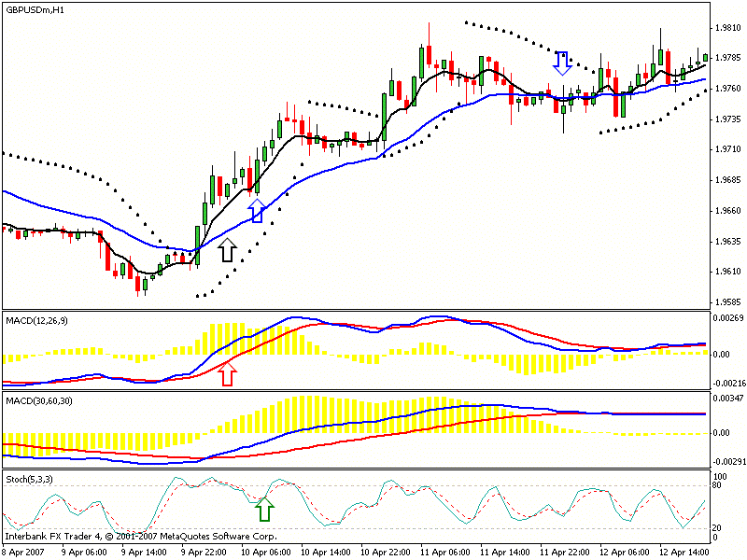Image resolution: width=747 pixels, height=560 pixels.
Task: Click the 0.00269 MACD scale value
Action: point(728,317)
